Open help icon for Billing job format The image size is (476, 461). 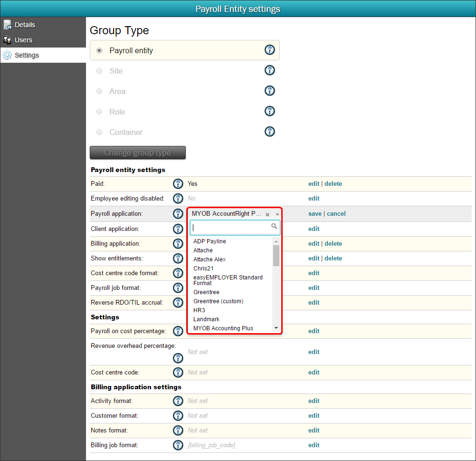(x=178, y=445)
